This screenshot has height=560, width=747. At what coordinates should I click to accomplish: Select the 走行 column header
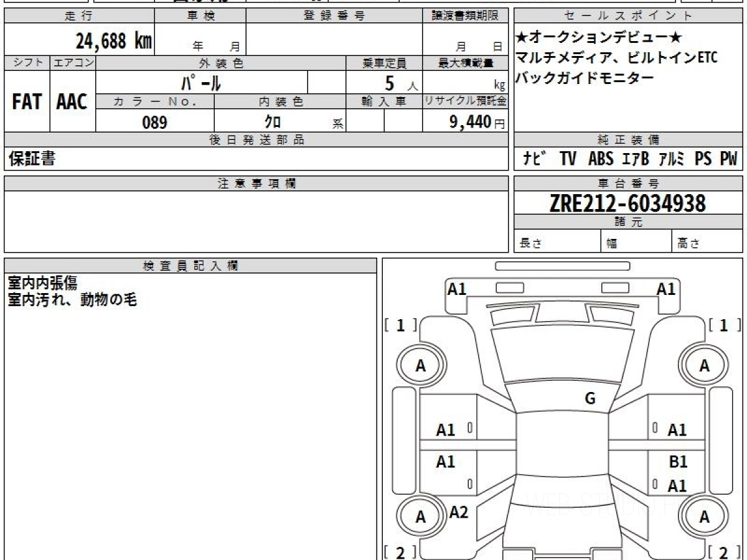(78, 16)
